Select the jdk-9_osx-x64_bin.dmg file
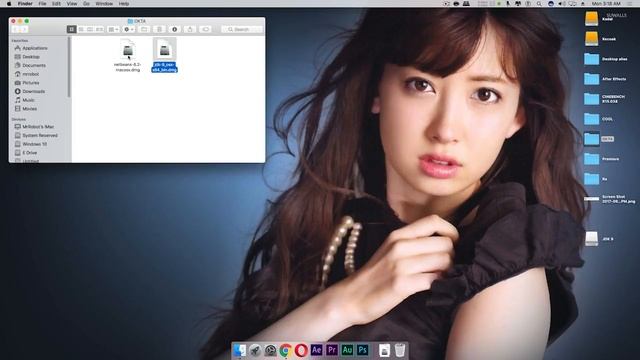 pyautogui.click(x=164, y=56)
